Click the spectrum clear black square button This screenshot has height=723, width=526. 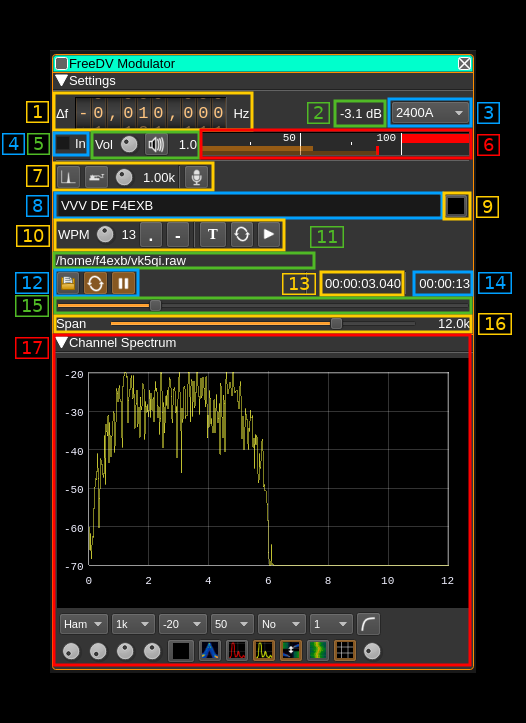(181, 651)
